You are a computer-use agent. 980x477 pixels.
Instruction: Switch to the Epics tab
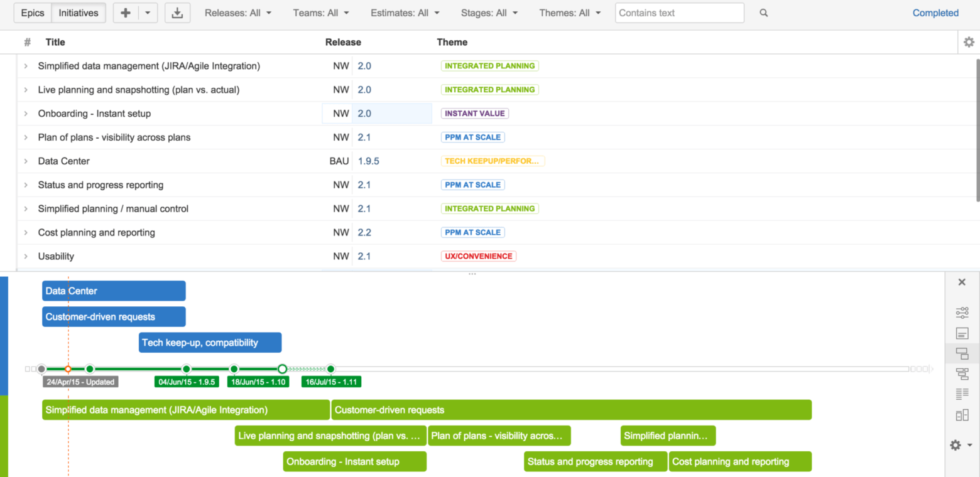pyautogui.click(x=32, y=13)
